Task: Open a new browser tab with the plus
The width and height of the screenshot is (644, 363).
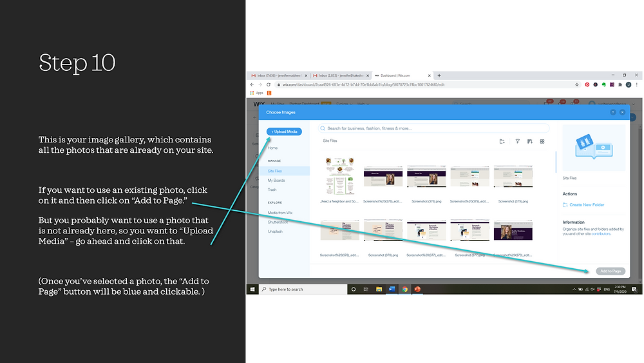Action: point(439,75)
